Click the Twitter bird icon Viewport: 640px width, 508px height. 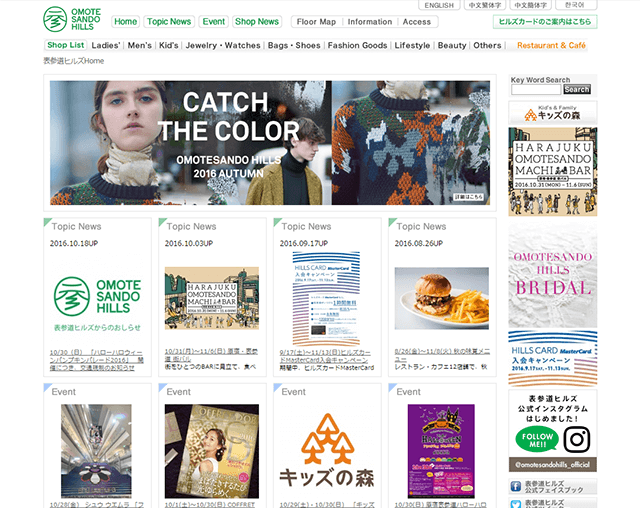click(516, 504)
